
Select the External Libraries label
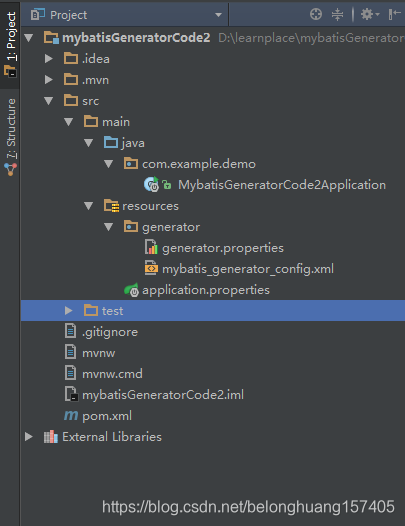[112, 437]
